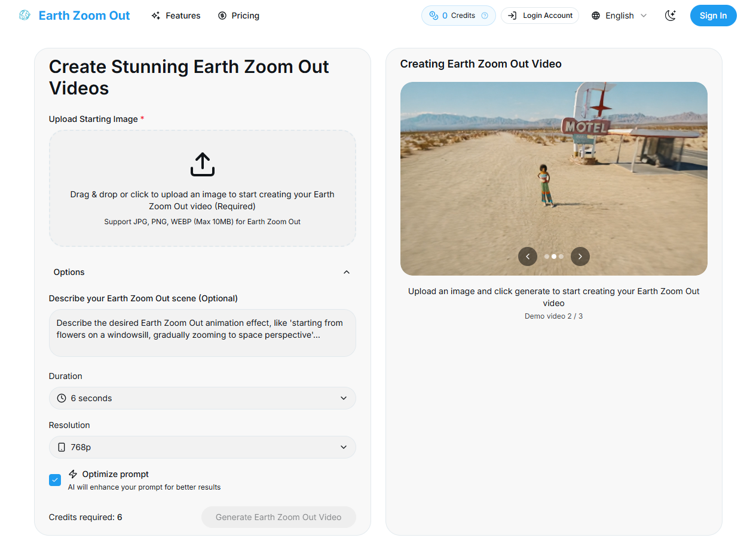Click the globe icon beside English
Viewport: 756px width, 547px height.
coord(596,16)
